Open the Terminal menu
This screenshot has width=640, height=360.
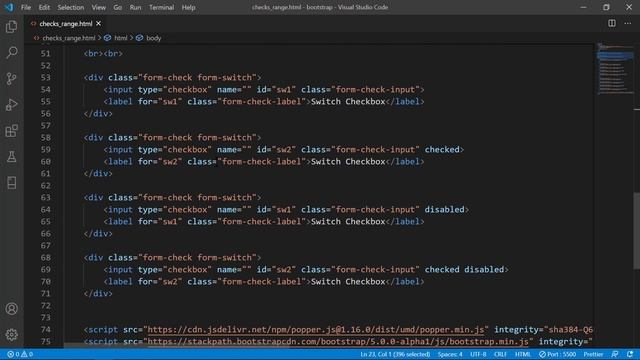161,7
